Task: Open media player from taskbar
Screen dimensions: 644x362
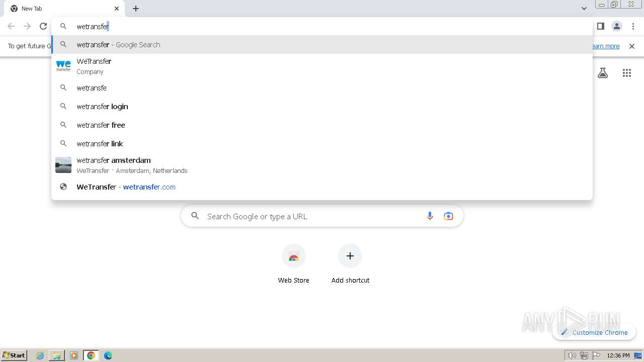Action: (x=74, y=355)
